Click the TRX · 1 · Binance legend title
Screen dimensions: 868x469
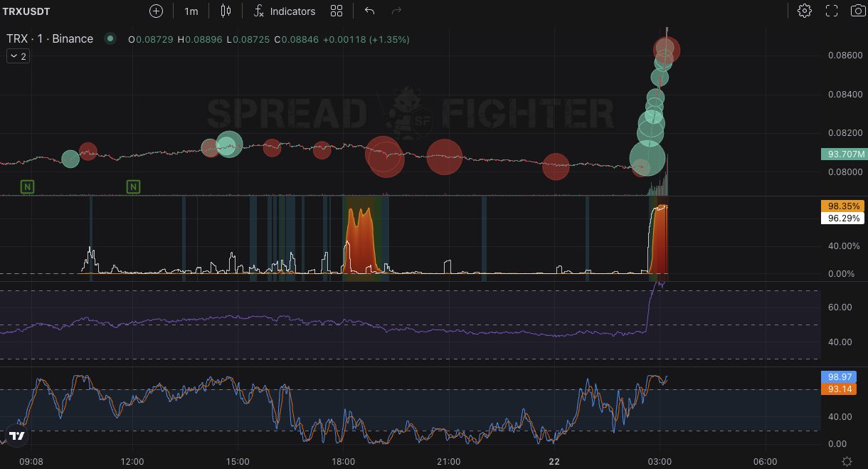click(x=49, y=39)
